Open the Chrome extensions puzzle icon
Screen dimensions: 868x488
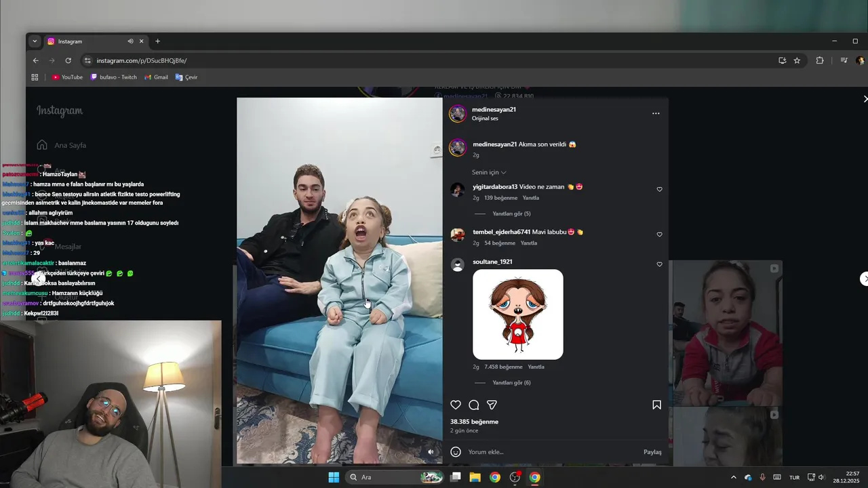tap(819, 60)
